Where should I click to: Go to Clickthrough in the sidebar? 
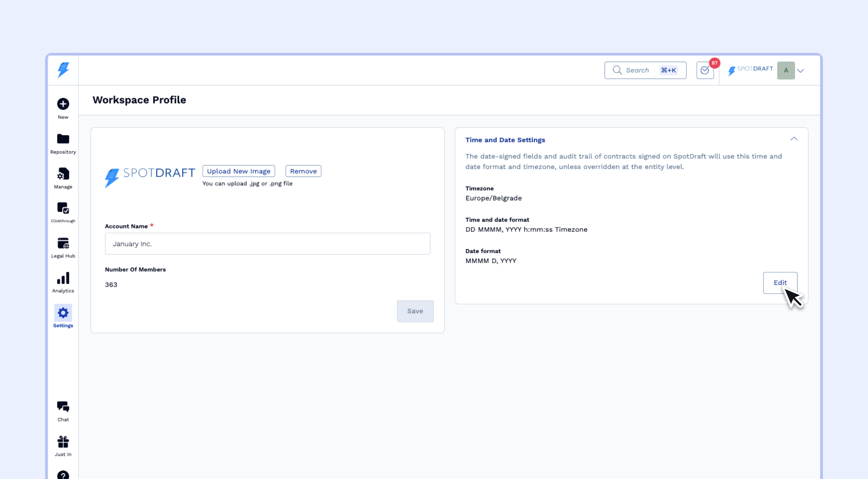click(x=63, y=208)
